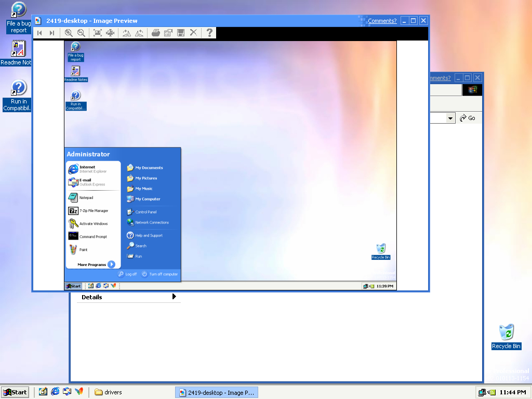Viewport: 532px width, 399px height.
Task: Close the Image Preview window
Action: pos(423,21)
